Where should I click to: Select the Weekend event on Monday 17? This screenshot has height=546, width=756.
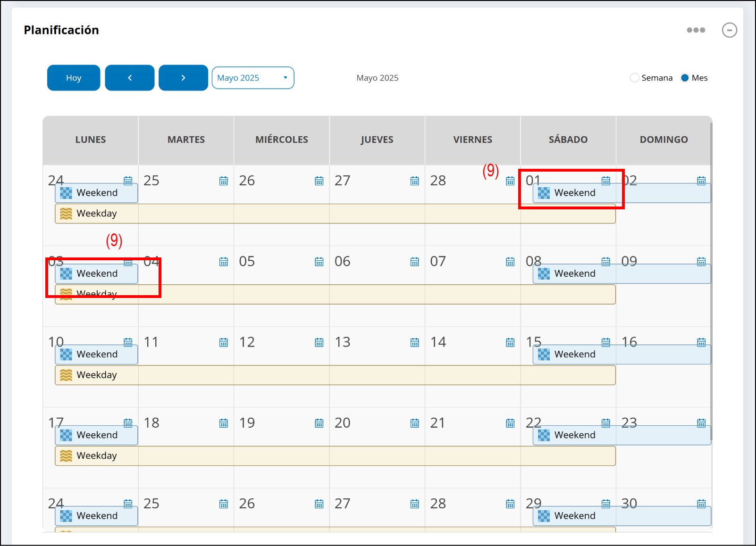click(x=97, y=435)
